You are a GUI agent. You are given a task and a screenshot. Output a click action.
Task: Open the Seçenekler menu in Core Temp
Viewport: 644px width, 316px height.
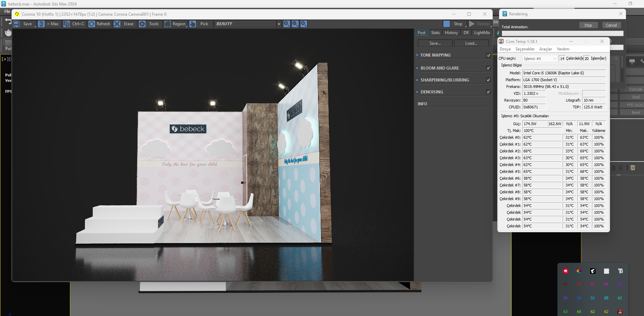tap(525, 49)
